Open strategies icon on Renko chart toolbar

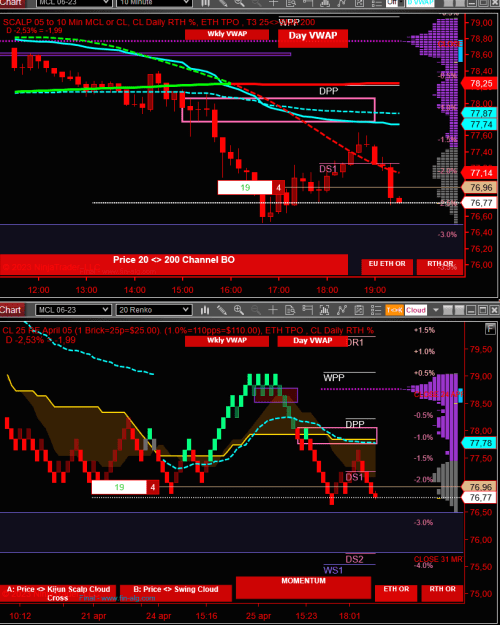(x=342, y=310)
